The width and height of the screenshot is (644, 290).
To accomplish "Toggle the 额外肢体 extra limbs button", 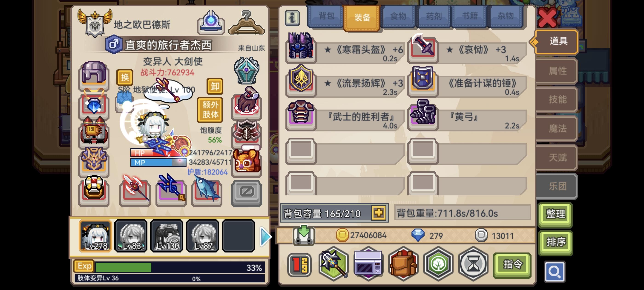I will pyautogui.click(x=210, y=110).
